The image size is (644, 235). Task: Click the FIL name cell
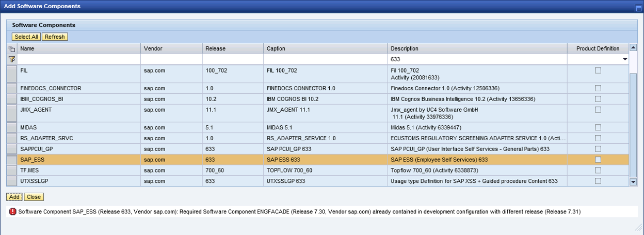[79, 74]
